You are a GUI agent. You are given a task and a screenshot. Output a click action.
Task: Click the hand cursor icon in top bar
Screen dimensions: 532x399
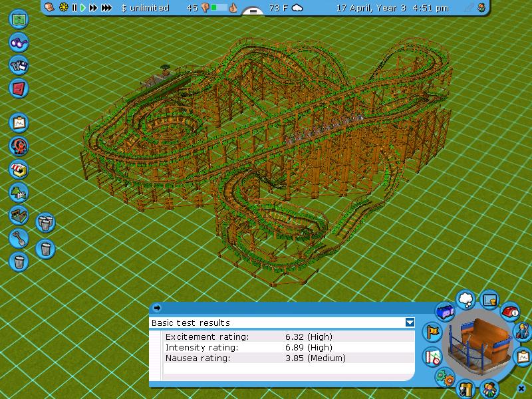coord(49,7)
